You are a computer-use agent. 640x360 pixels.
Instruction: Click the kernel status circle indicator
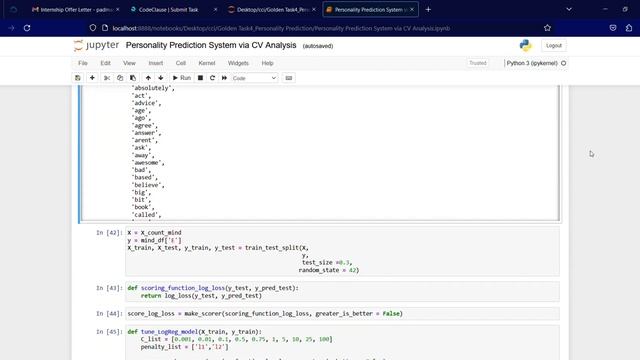click(564, 63)
